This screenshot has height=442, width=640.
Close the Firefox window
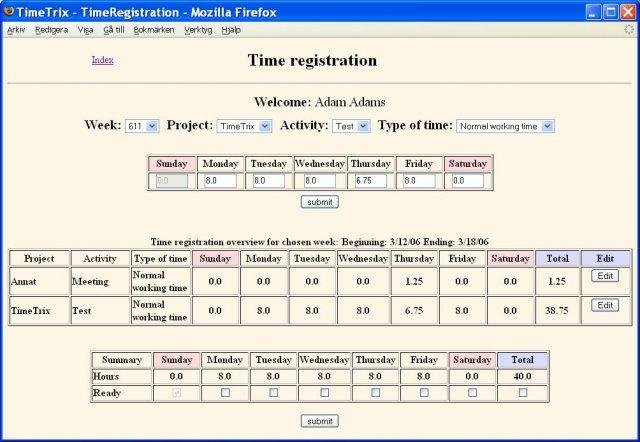point(629,11)
